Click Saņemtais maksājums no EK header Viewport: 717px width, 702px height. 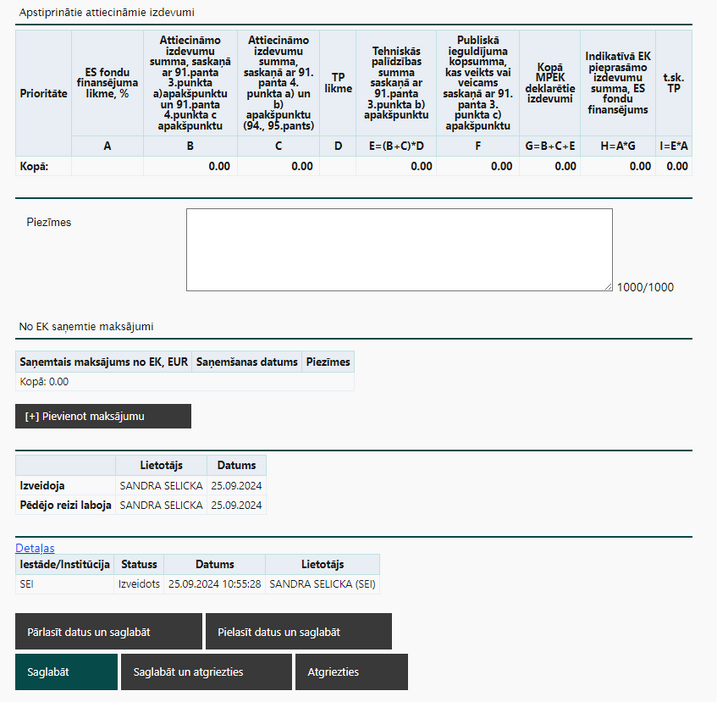[104, 362]
